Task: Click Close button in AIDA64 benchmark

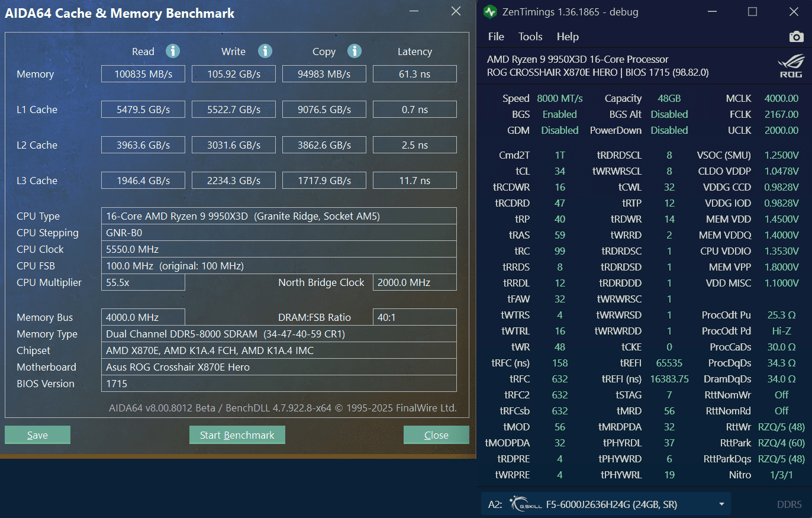Action: tap(436, 435)
